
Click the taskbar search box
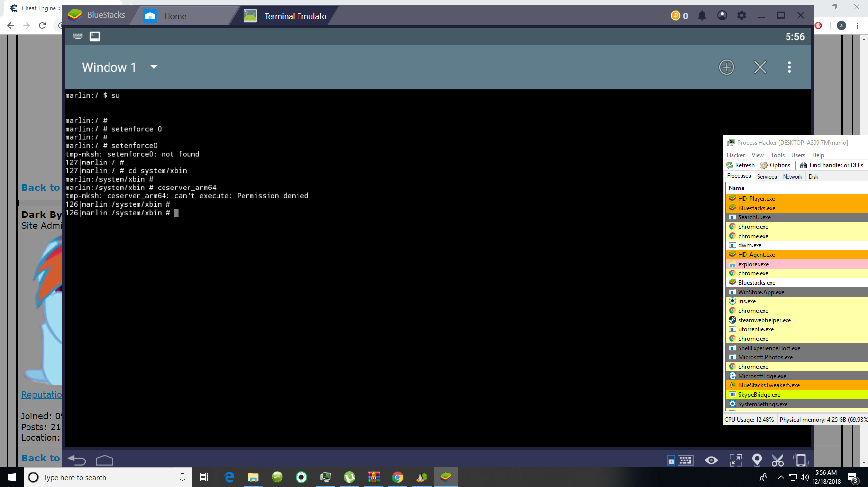[108, 477]
